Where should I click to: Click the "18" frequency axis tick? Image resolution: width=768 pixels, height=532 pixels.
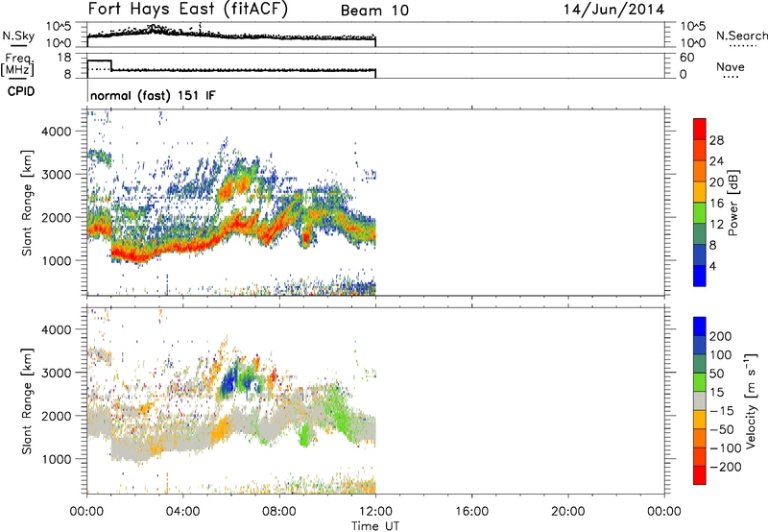pyautogui.click(x=64, y=58)
